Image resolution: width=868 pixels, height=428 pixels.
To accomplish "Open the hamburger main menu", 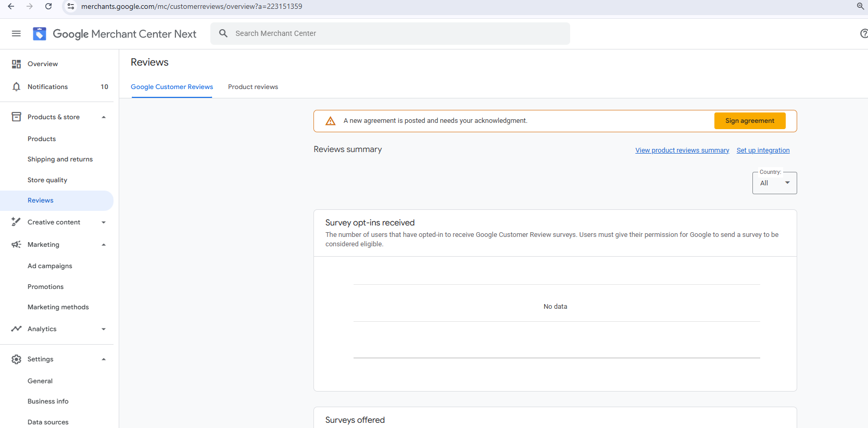I will pyautogui.click(x=16, y=33).
